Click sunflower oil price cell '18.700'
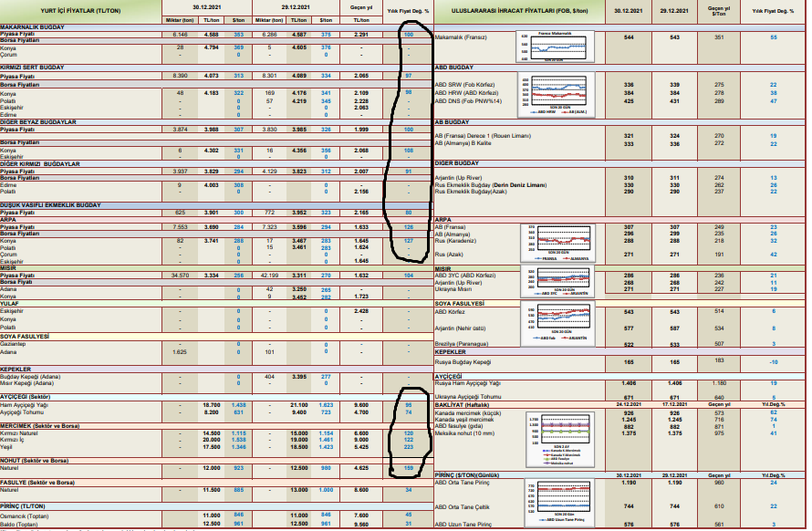Image resolution: width=812 pixels, height=531 pixels. click(212, 405)
